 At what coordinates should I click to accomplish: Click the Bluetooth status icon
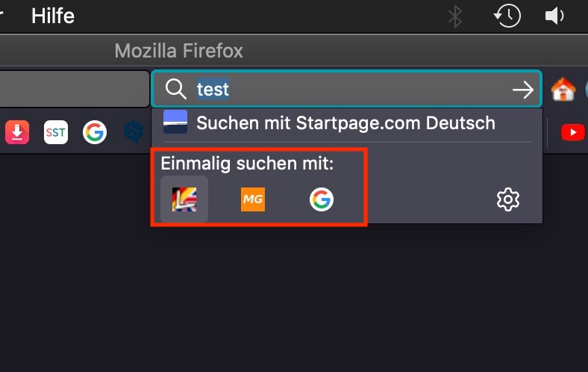click(x=455, y=16)
